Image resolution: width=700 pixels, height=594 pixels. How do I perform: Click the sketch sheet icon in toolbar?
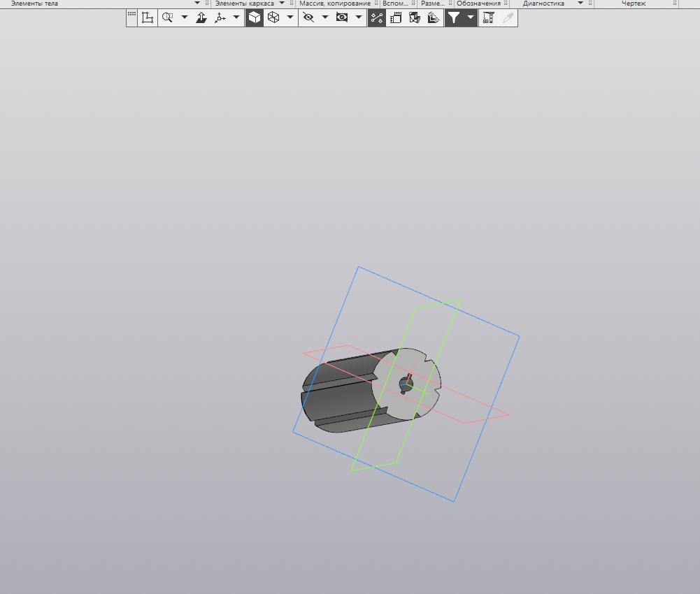(396, 18)
